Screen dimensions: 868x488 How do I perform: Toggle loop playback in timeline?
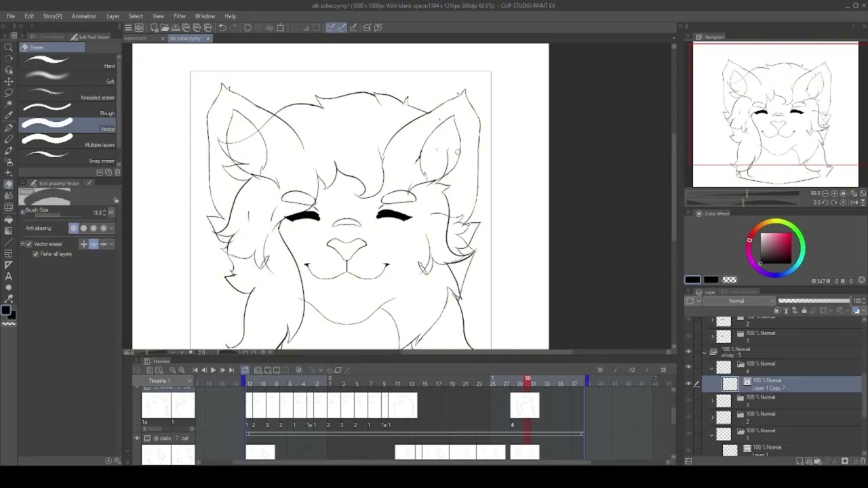pos(245,370)
